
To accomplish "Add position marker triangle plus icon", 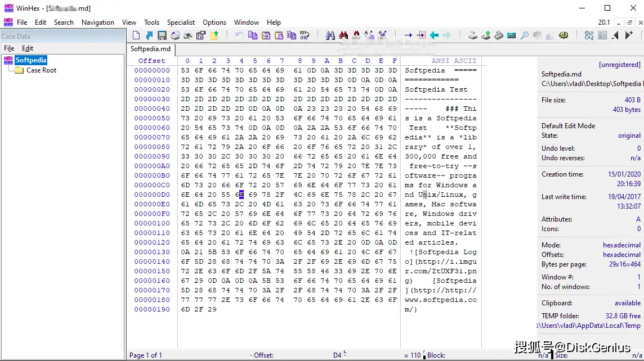I will [629, 35].
